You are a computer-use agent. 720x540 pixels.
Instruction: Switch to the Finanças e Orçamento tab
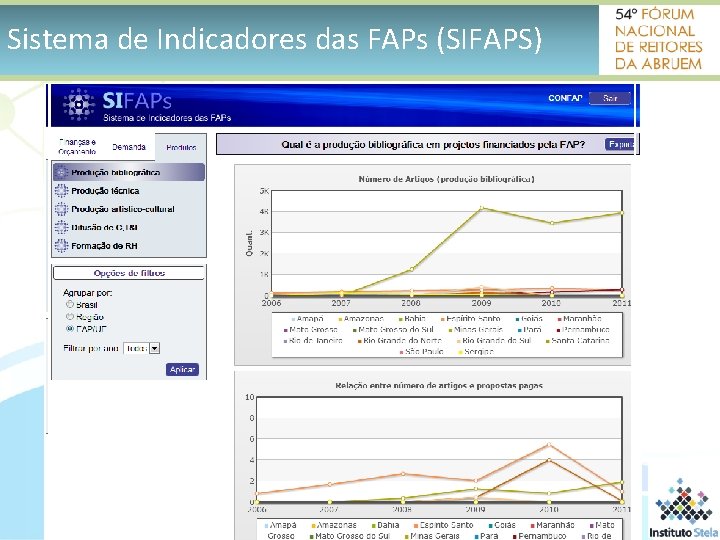pyautogui.click(x=77, y=147)
